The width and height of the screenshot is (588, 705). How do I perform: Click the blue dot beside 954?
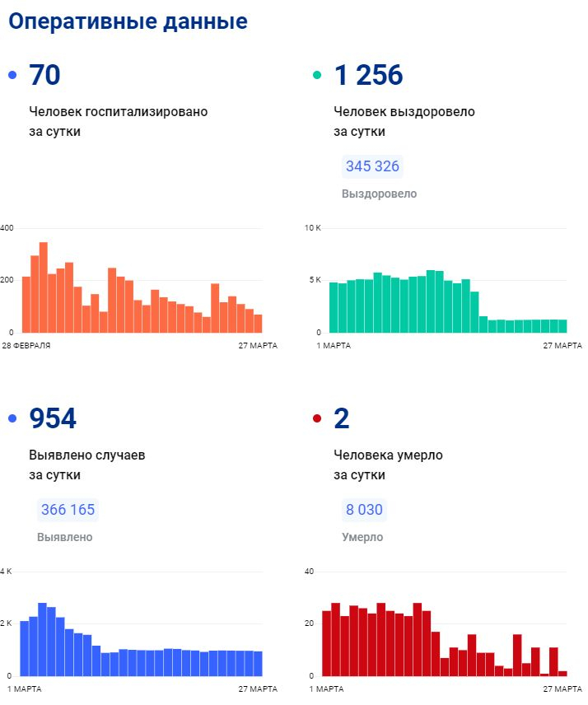[12, 419]
